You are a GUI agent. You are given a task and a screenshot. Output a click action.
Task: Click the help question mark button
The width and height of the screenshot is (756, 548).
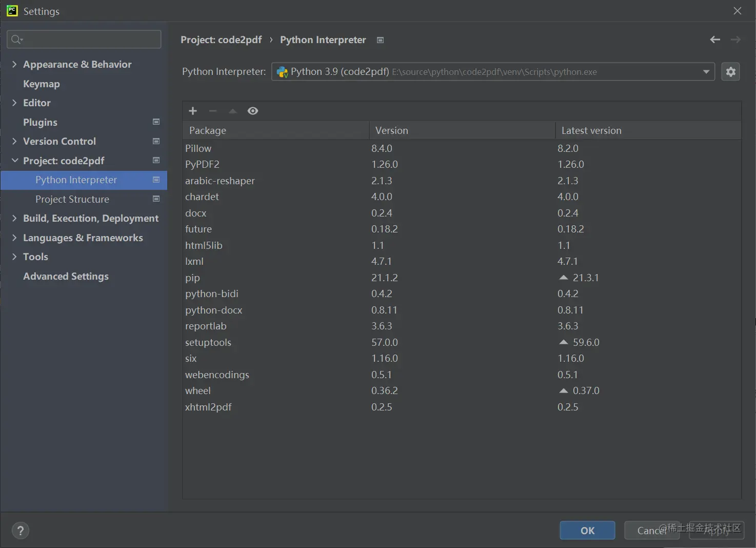pyautogui.click(x=21, y=531)
